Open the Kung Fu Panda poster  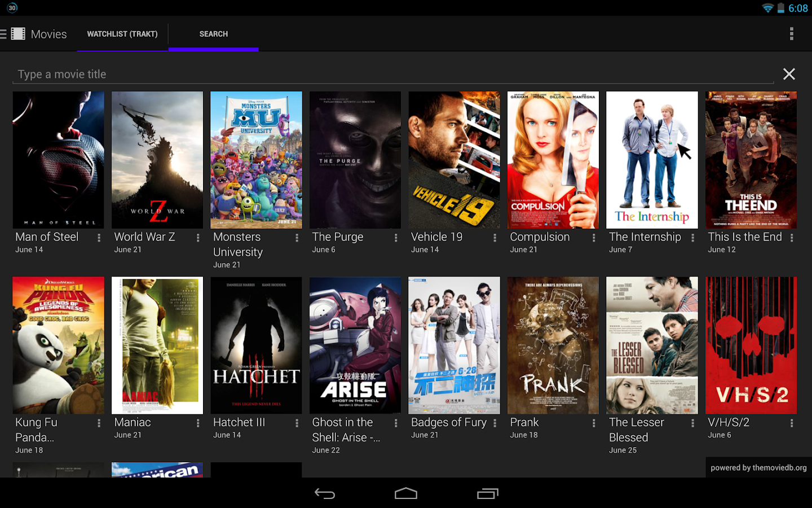[x=58, y=345]
